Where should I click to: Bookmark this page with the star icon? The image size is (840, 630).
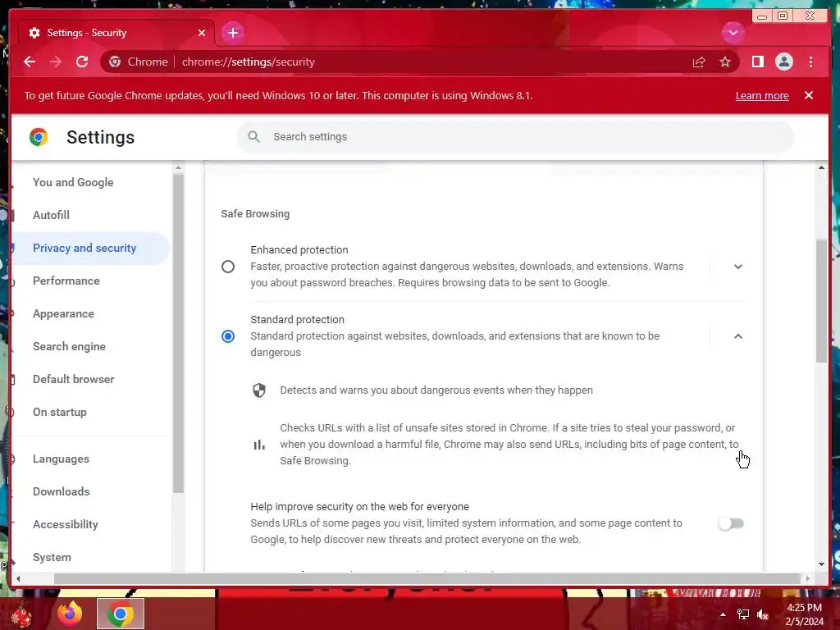tap(725, 62)
